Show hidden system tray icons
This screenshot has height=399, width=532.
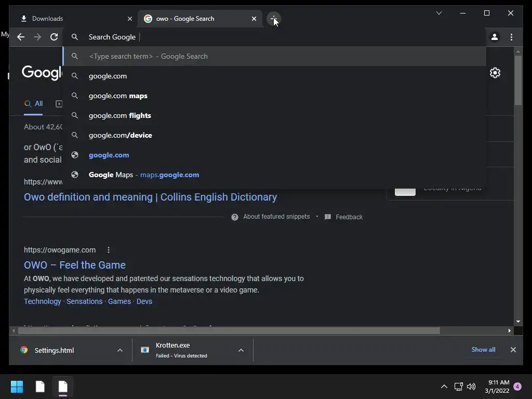(444, 387)
